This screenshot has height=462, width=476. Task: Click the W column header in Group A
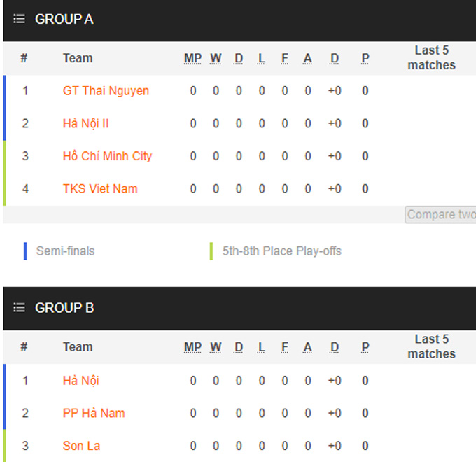click(216, 58)
